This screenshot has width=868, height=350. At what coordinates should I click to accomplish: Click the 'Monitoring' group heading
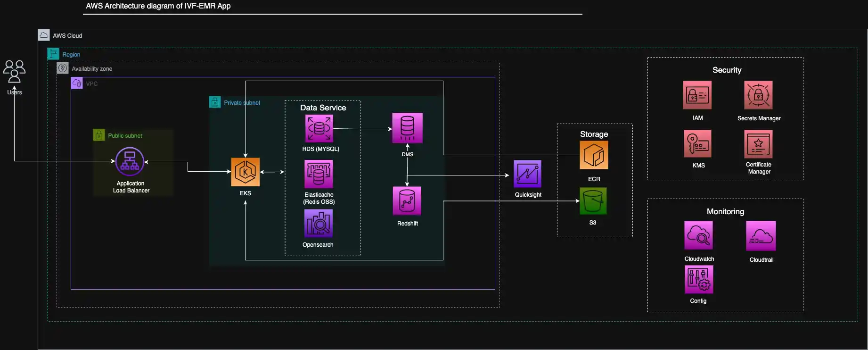[x=725, y=211]
